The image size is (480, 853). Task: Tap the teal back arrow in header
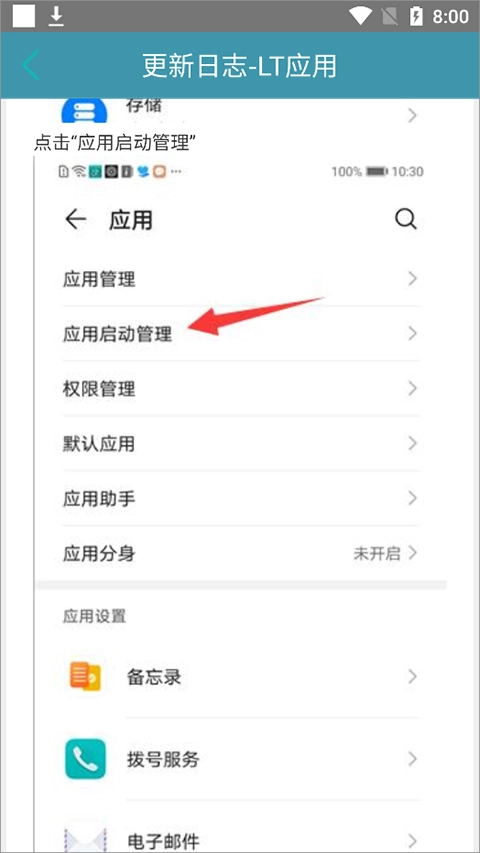tap(30, 65)
